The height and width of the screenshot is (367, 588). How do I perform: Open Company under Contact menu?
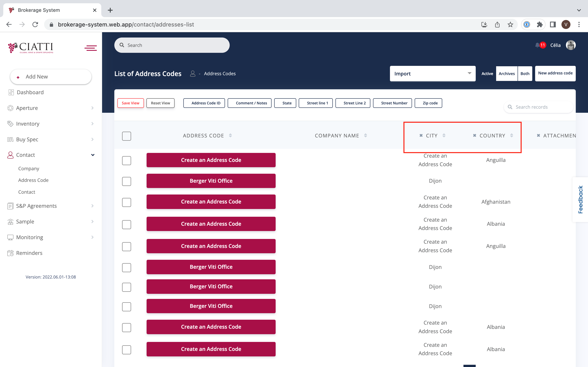29,168
